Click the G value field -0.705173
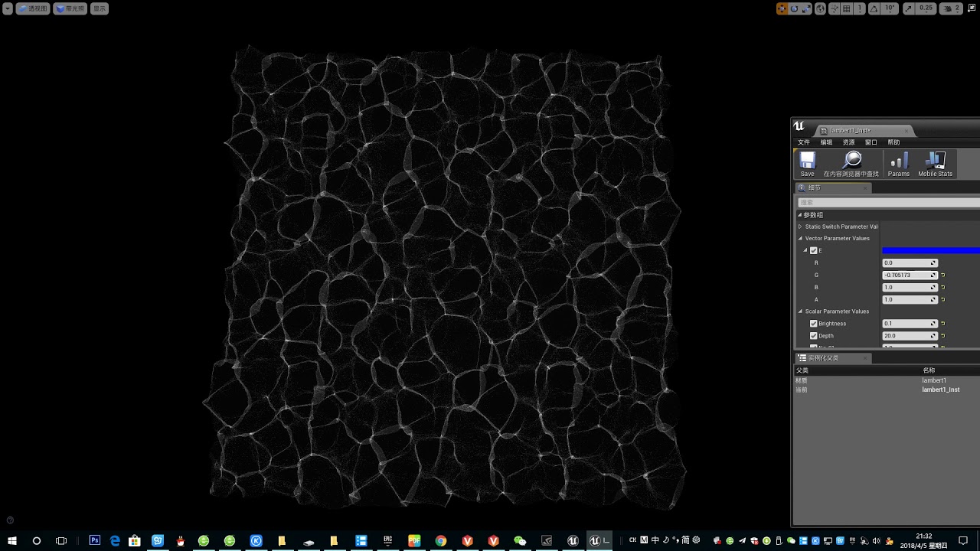 pos(910,275)
